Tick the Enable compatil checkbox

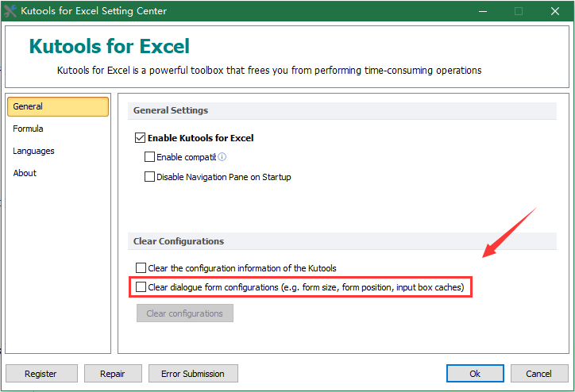click(x=149, y=157)
